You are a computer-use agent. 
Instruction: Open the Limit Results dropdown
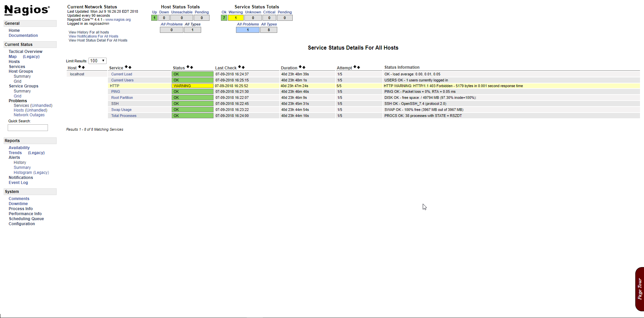pyautogui.click(x=98, y=61)
